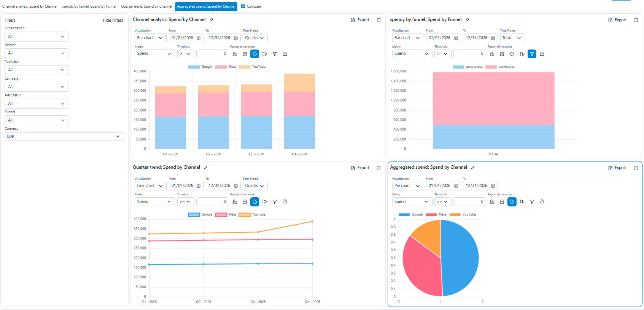The width and height of the screenshot is (644, 310).
Task: Delete the Aggregated spend report panel
Action: pyautogui.click(x=636, y=168)
